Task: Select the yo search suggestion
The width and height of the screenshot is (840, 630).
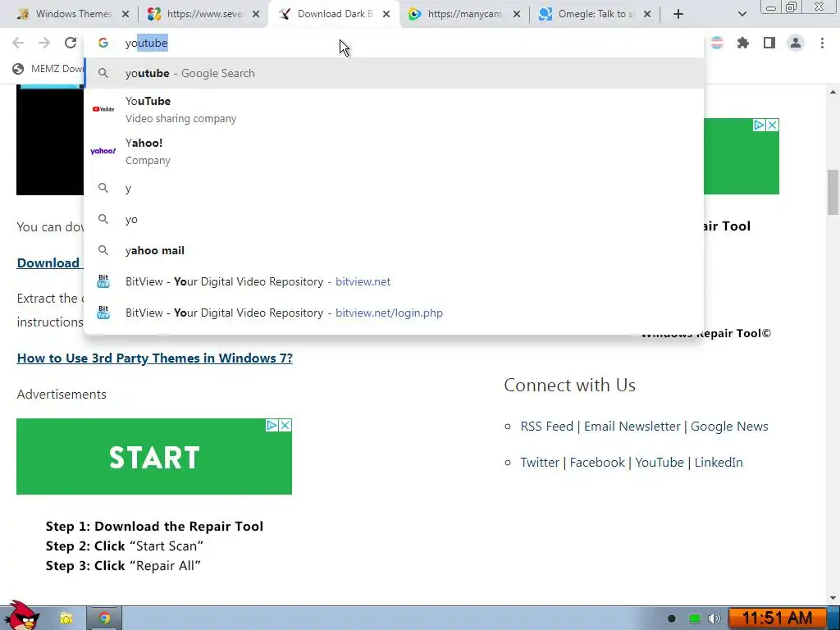Action: [x=394, y=219]
